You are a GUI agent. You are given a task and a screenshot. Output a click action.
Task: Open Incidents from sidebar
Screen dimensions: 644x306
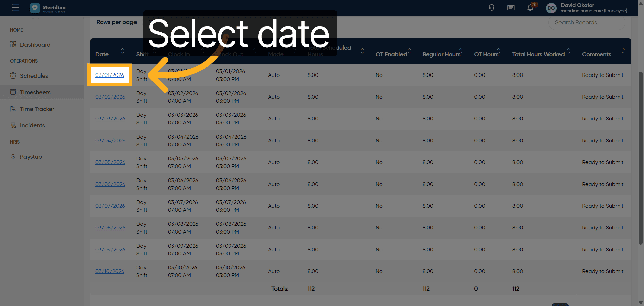32,125
